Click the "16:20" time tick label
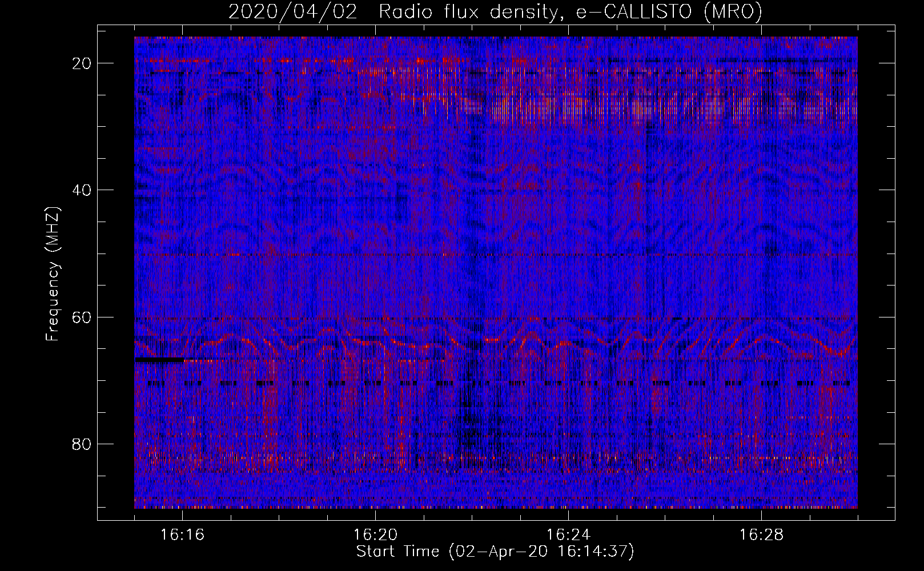This screenshot has height=571, width=924. [376, 535]
